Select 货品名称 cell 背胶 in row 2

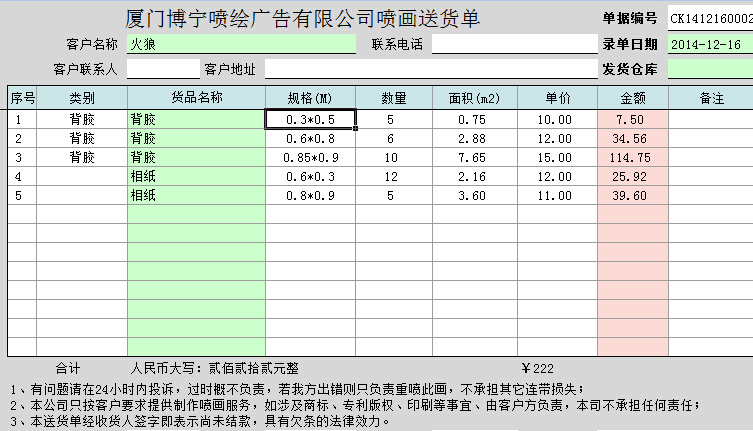196,138
